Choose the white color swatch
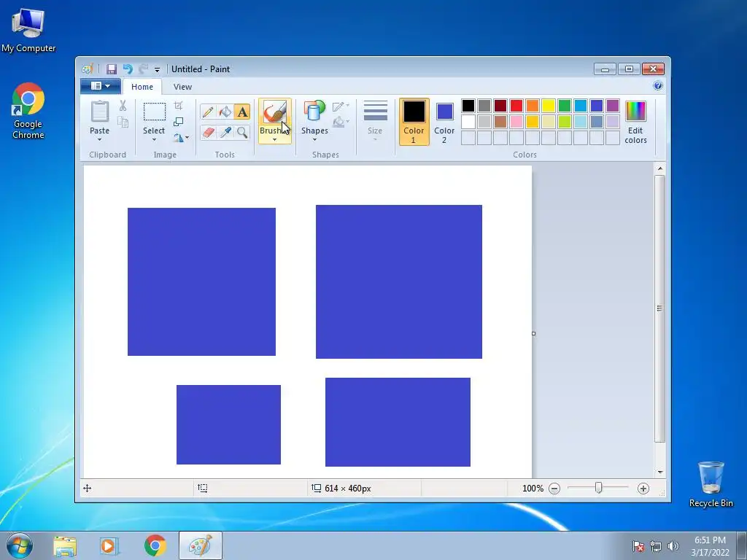The height and width of the screenshot is (560, 747). (468, 122)
